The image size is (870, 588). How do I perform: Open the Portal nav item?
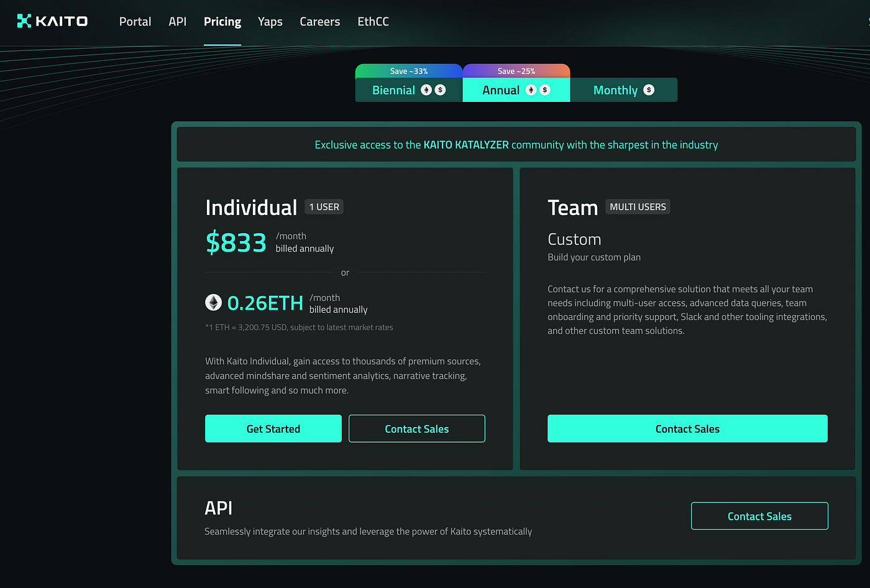coord(135,22)
